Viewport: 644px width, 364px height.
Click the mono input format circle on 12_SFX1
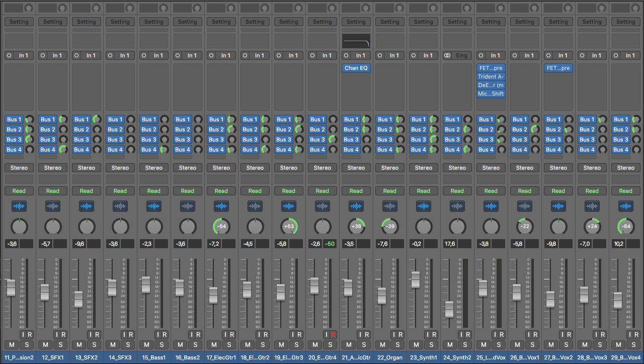click(x=43, y=55)
